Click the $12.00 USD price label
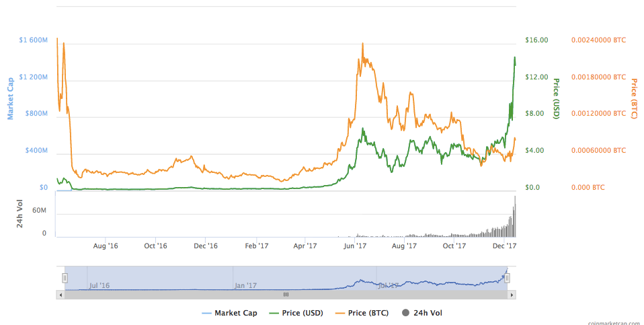Image resolution: width=644 pixels, height=325 pixels. (x=536, y=77)
